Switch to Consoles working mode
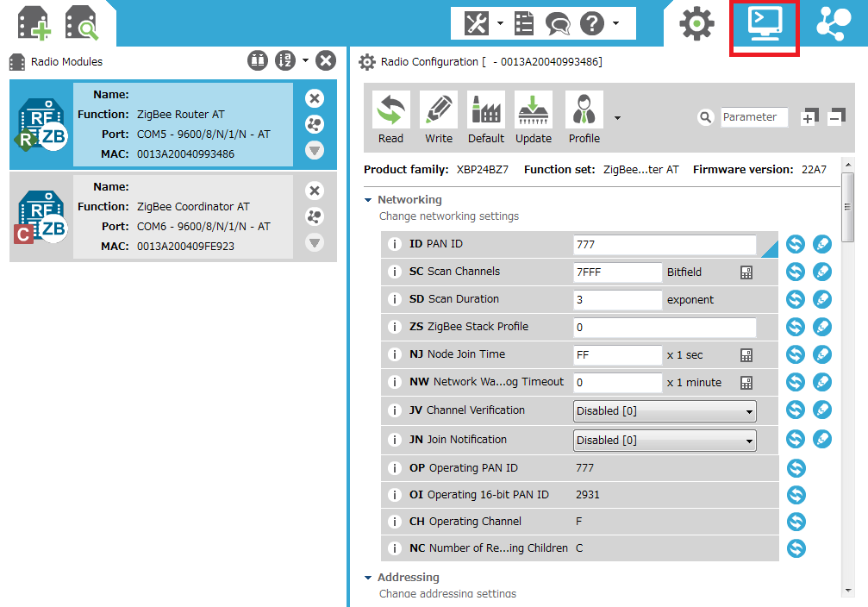This screenshot has height=607, width=868. click(x=765, y=24)
